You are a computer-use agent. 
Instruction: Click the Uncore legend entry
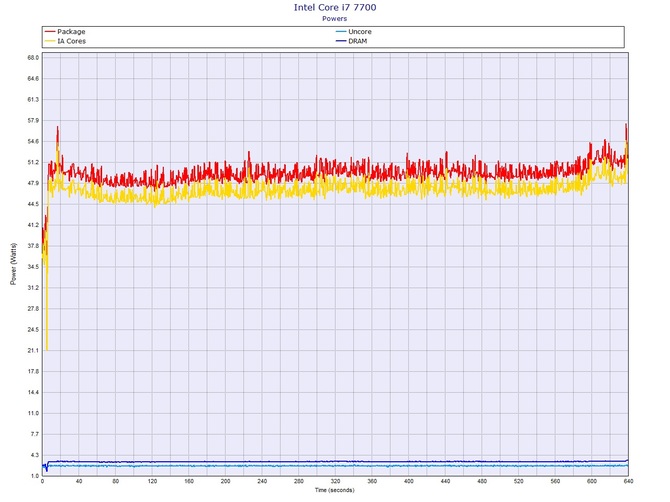[354, 32]
